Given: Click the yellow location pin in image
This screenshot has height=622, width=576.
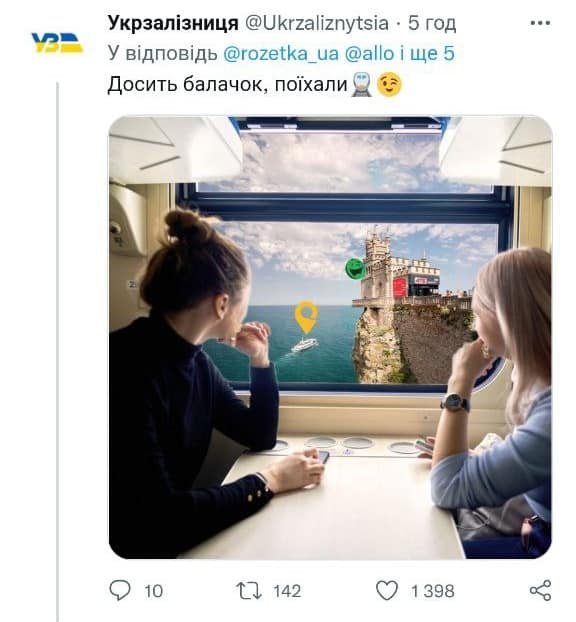Looking at the screenshot, I should click(307, 317).
